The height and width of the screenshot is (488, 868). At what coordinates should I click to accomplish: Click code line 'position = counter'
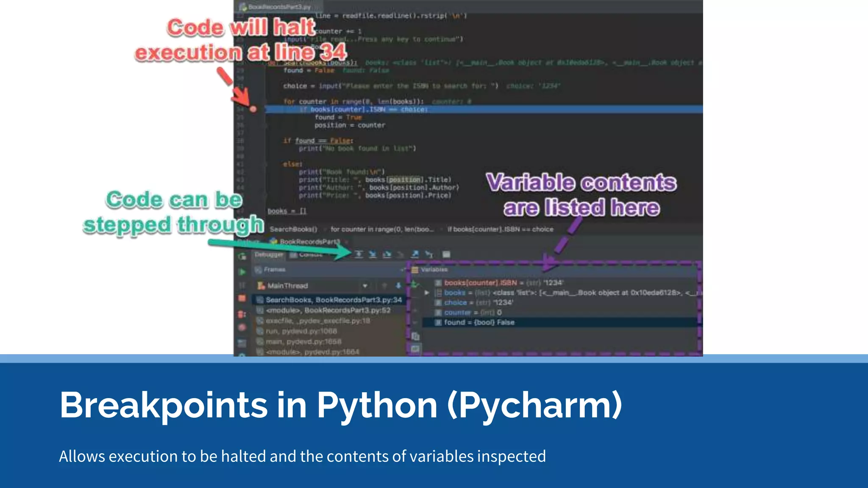[350, 125]
